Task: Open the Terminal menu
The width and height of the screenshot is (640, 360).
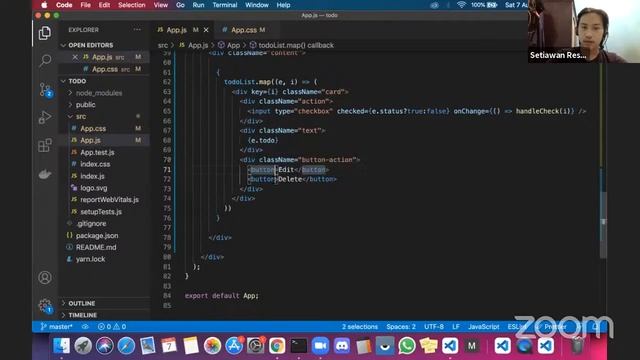Action: (x=224, y=5)
